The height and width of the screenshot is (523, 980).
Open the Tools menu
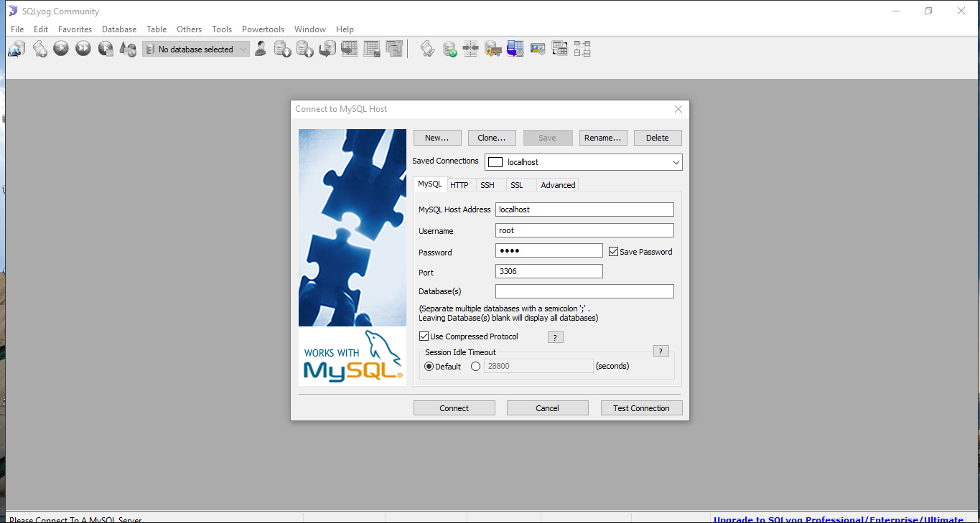point(222,29)
